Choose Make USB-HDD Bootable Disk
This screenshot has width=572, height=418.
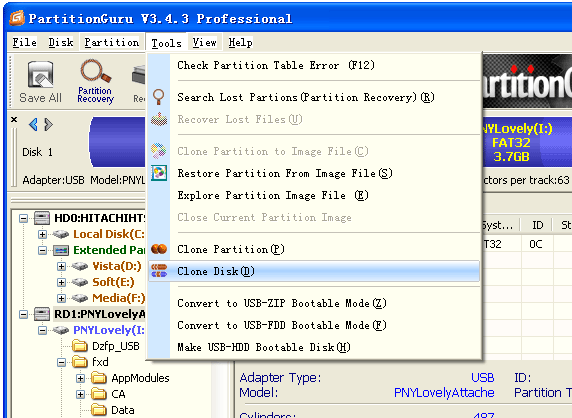click(314, 347)
